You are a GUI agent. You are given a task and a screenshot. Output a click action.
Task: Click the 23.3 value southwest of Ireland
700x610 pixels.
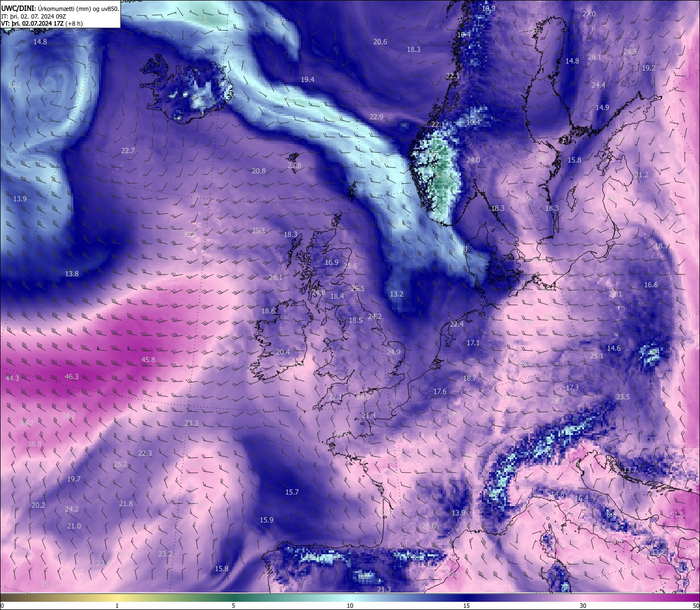coord(191,423)
